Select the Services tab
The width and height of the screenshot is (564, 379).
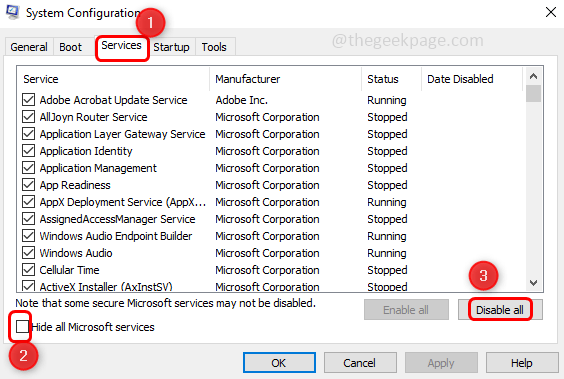(122, 46)
